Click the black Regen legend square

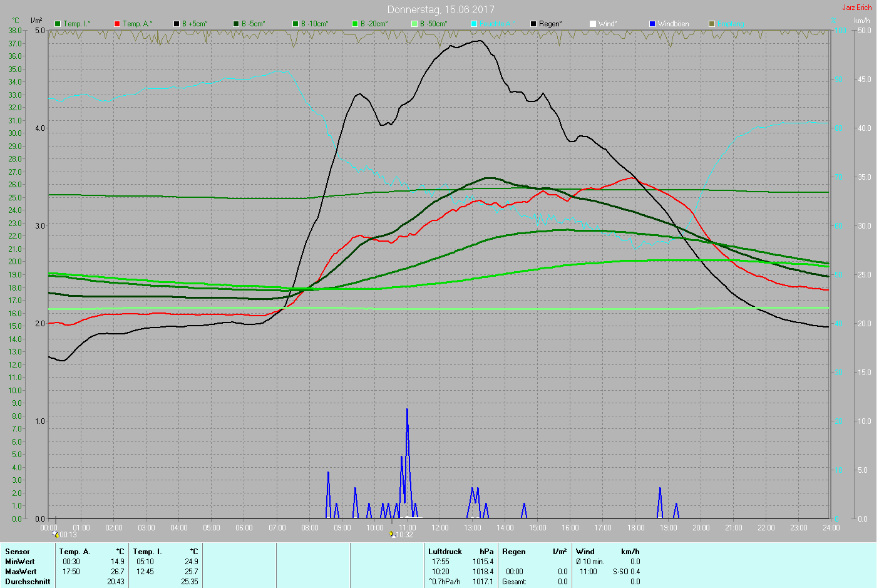(x=533, y=24)
